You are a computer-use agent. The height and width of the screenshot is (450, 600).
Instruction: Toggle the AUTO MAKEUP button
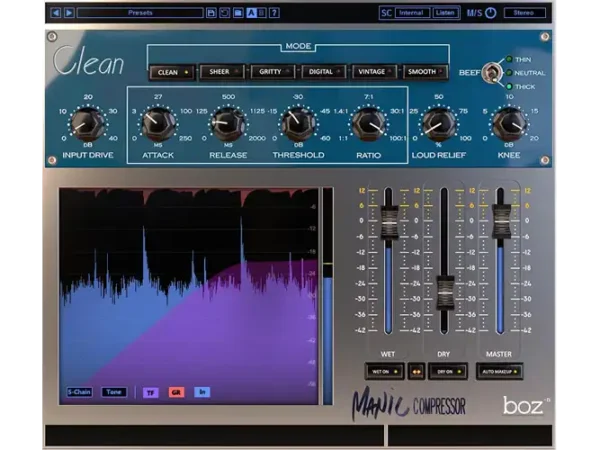point(499,371)
